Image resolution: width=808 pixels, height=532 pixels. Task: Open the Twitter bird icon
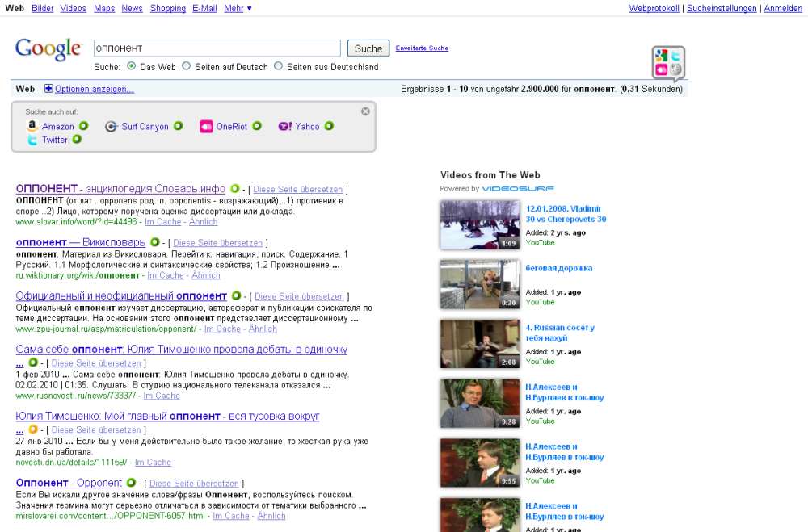(x=32, y=140)
